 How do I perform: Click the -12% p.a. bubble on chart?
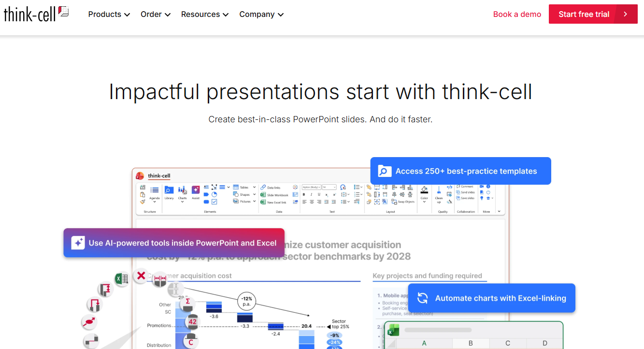pos(247,302)
